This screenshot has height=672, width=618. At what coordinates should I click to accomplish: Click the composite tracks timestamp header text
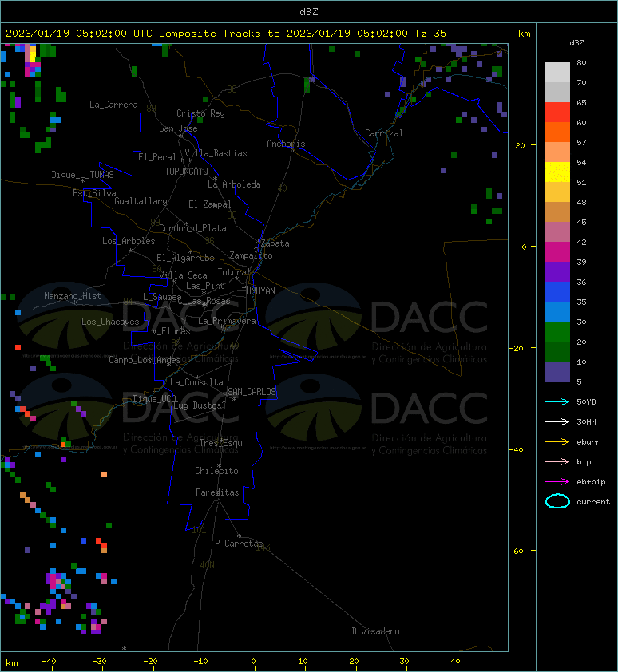pos(226,34)
